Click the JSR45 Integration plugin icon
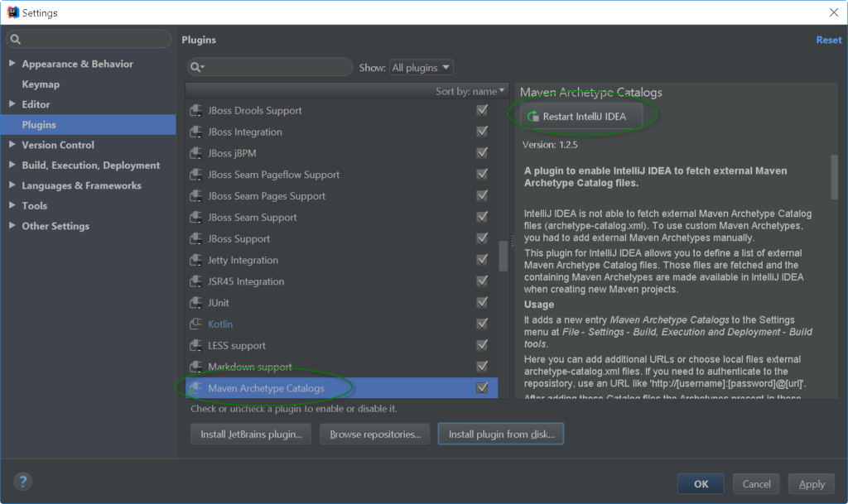 click(195, 281)
